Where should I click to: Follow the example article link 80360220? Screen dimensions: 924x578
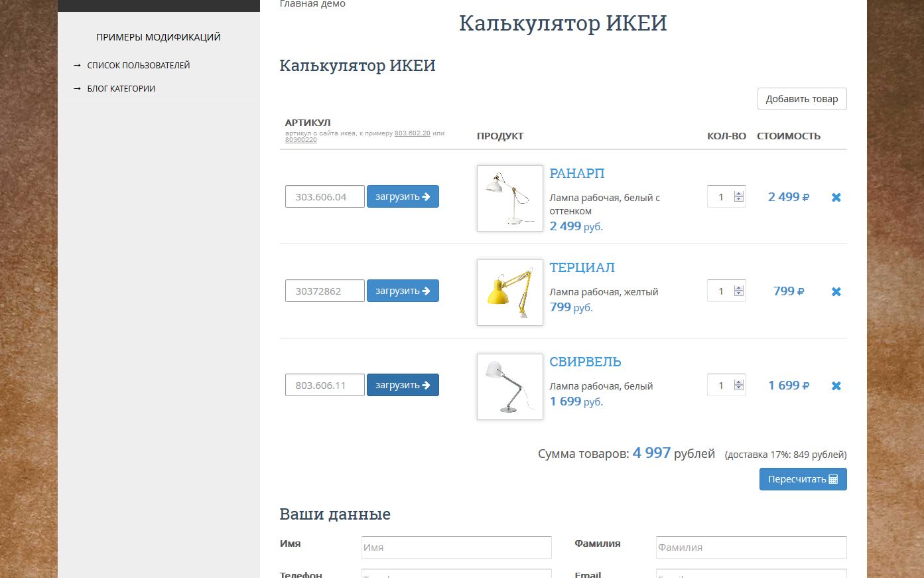click(x=301, y=140)
